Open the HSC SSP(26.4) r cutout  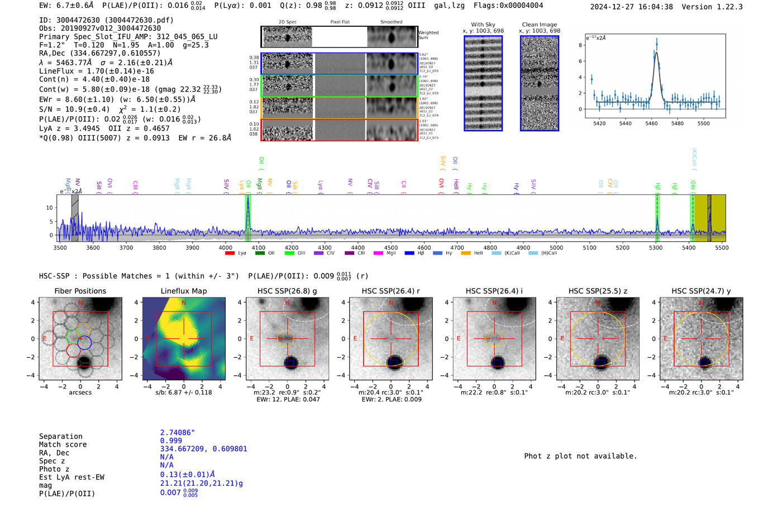pos(390,338)
